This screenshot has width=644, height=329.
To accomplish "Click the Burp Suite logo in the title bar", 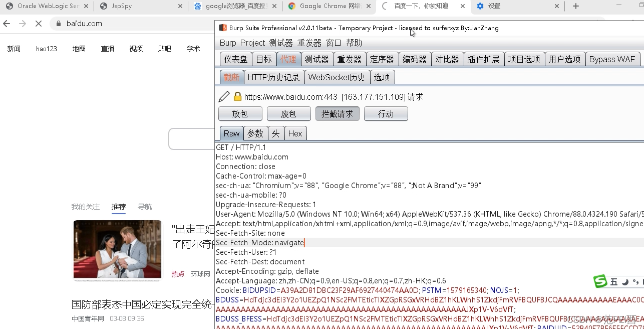I will tap(223, 28).
